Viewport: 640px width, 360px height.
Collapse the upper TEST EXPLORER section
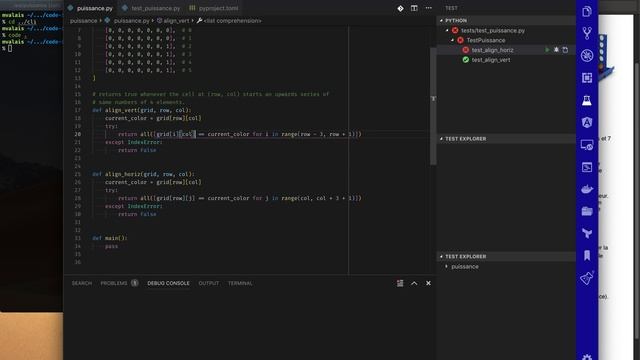441,139
